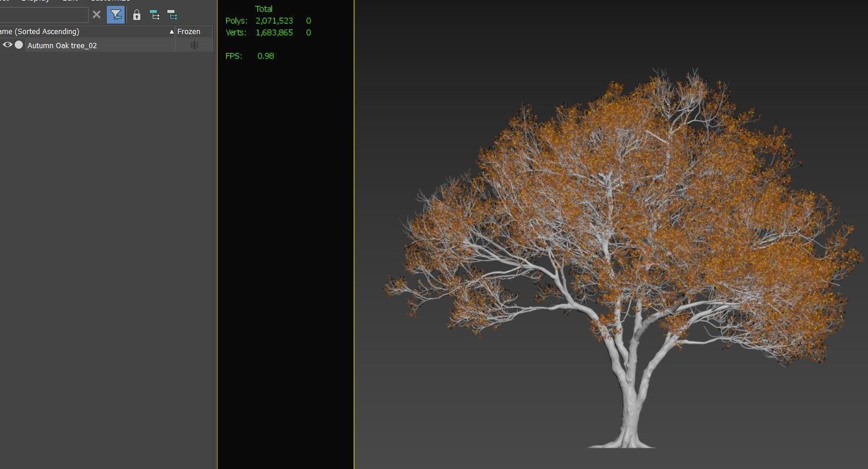Click the first teal hierarchy icon
868x469 pixels.
click(x=154, y=15)
